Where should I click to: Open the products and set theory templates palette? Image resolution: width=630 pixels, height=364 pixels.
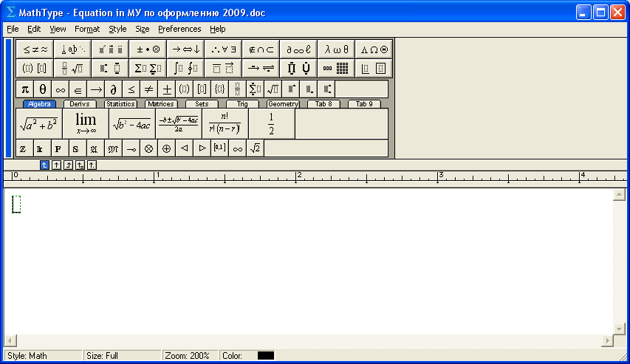pos(298,69)
